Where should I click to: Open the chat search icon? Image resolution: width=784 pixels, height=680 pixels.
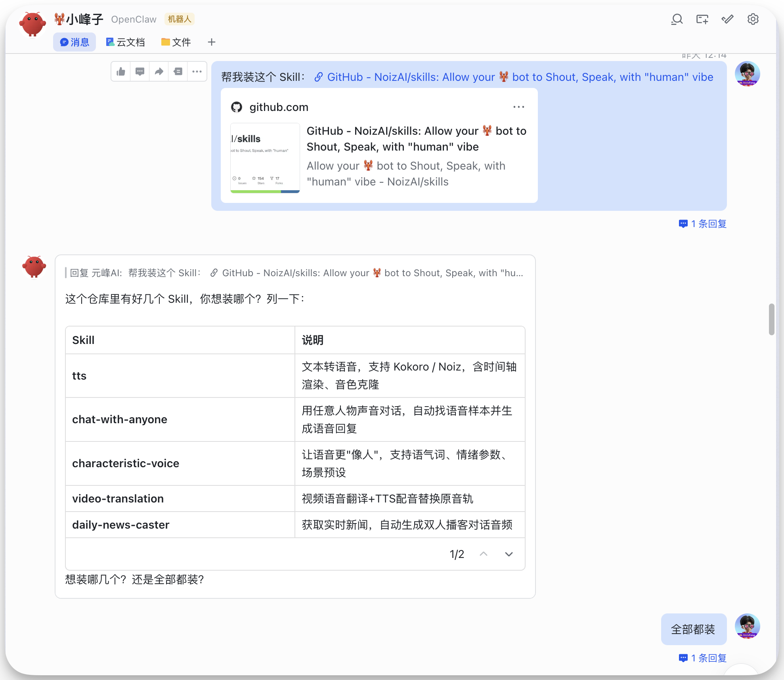(x=677, y=19)
